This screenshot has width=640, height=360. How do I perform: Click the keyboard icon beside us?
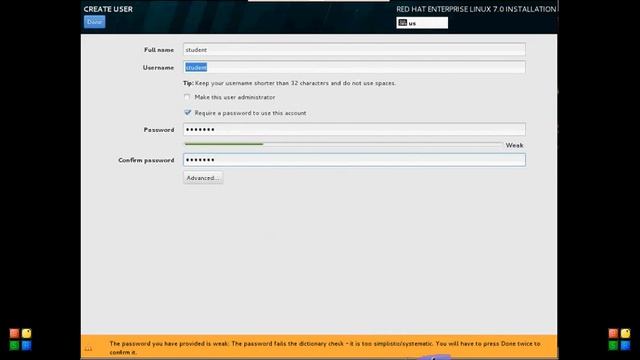click(x=402, y=23)
